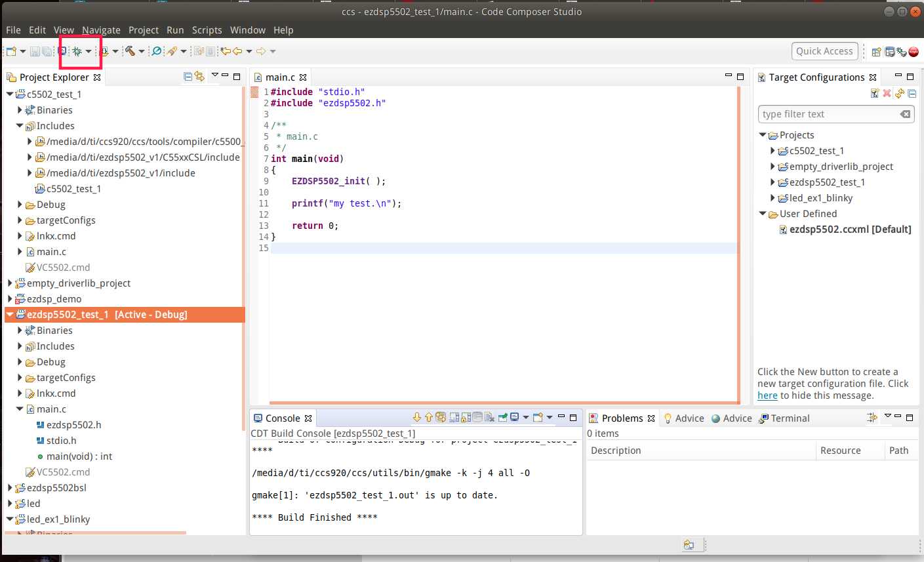Select the ezdsp_demo project
Screen dimensions: 924x562
click(x=48, y=299)
